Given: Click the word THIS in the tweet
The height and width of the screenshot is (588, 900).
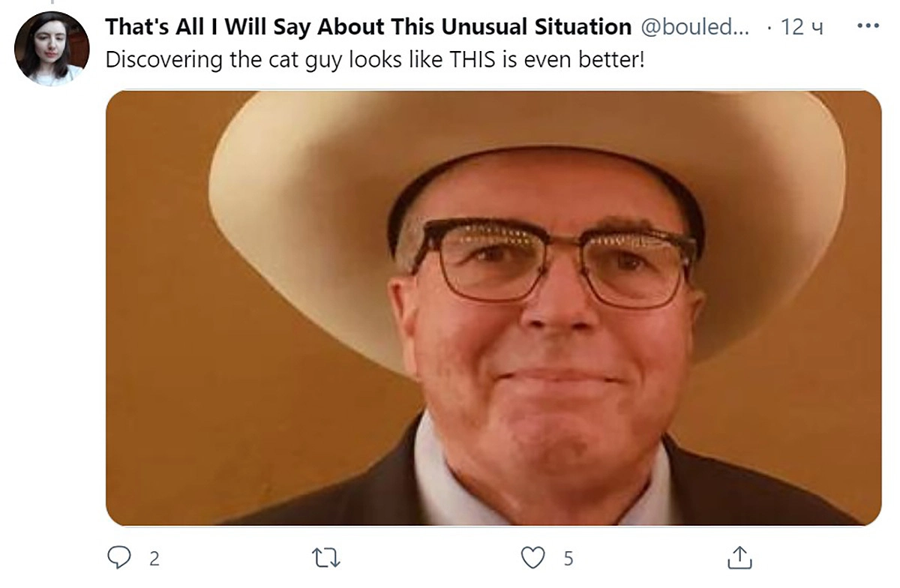Looking at the screenshot, I should [474, 60].
